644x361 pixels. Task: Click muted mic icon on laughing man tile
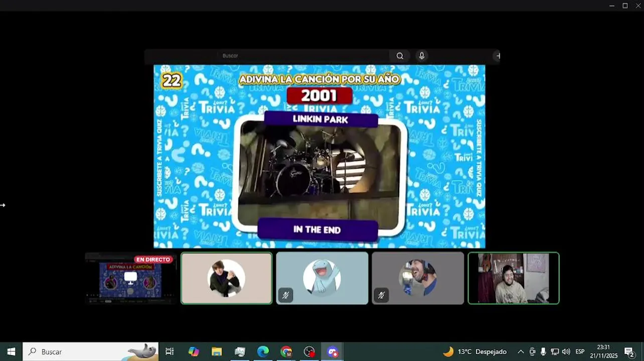(381, 295)
